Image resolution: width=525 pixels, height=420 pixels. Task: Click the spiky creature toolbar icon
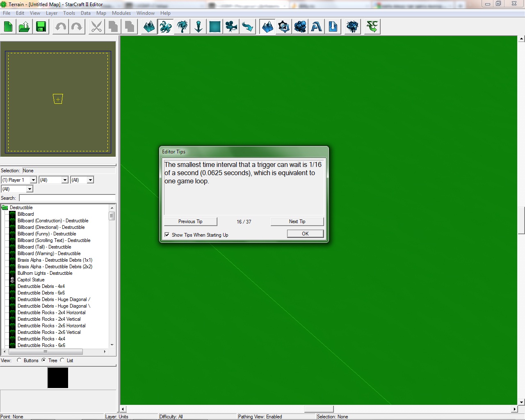(x=353, y=27)
